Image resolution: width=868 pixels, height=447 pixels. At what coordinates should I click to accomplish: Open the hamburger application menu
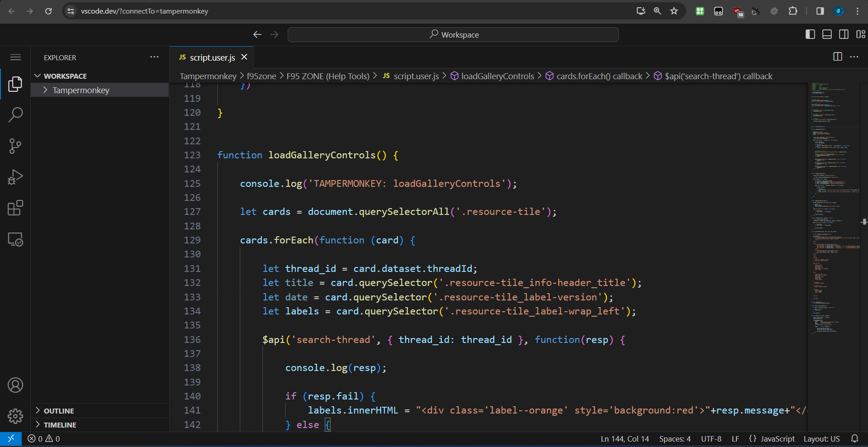(x=15, y=57)
